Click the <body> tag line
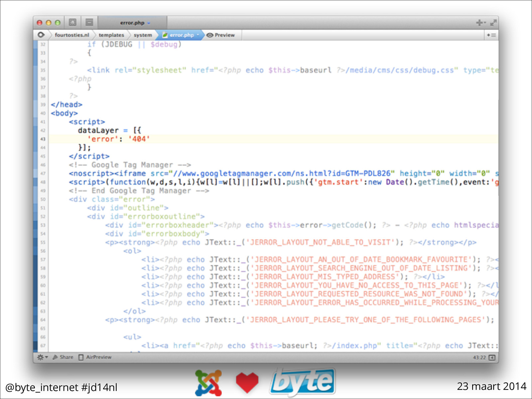 click(64, 113)
